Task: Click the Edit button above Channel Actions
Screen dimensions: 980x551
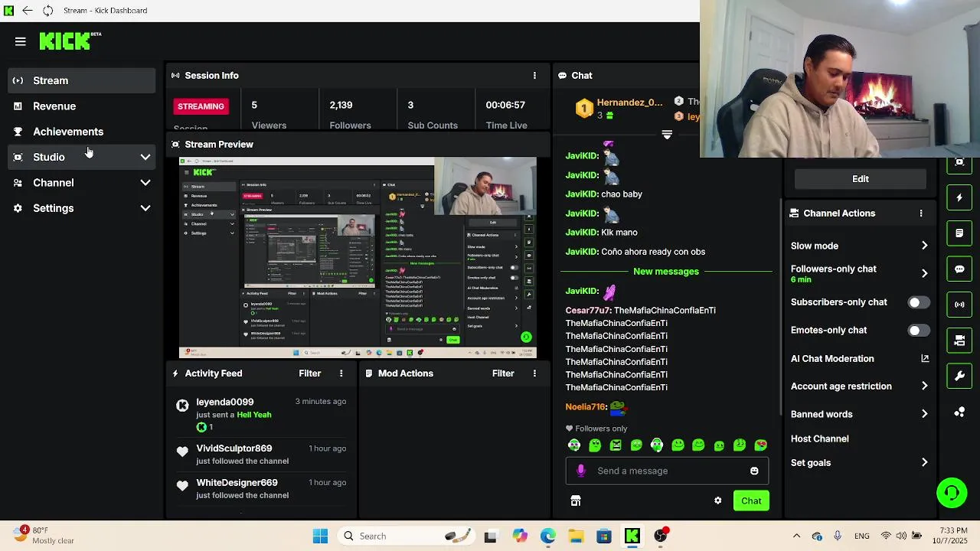Action: point(861,179)
